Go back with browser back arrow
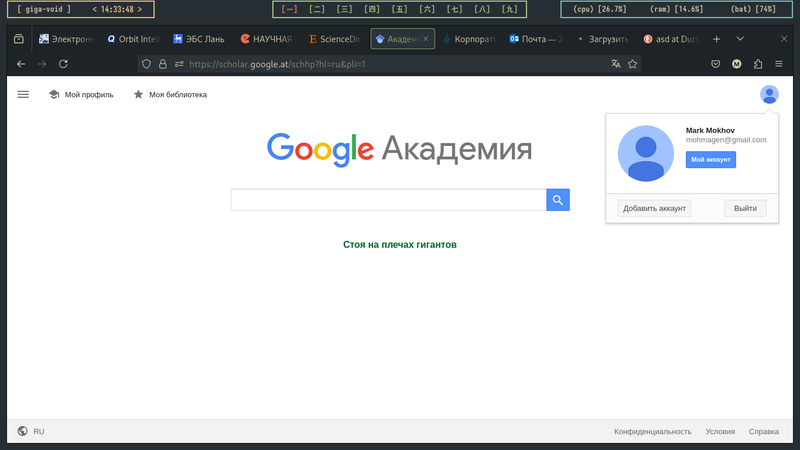The image size is (800, 450). coord(21,64)
